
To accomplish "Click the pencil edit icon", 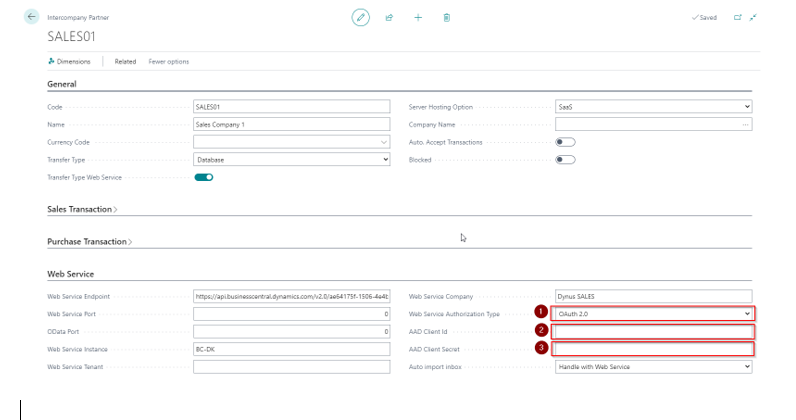I will (x=360, y=17).
